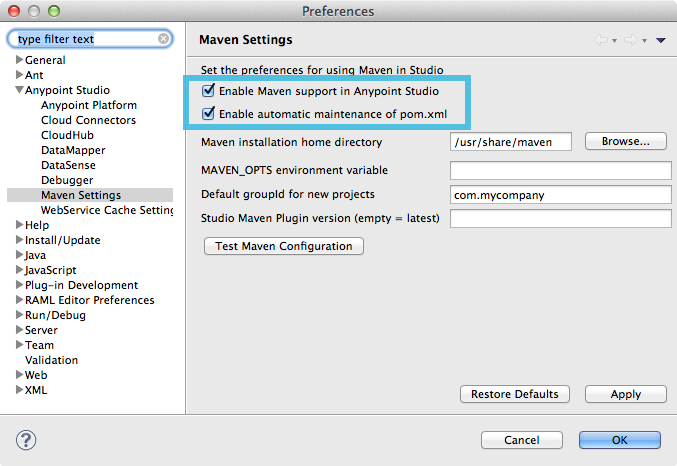Click the RAML Editor Preferences label
The height and width of the screenshot is (466, 677).
[89, 300]
